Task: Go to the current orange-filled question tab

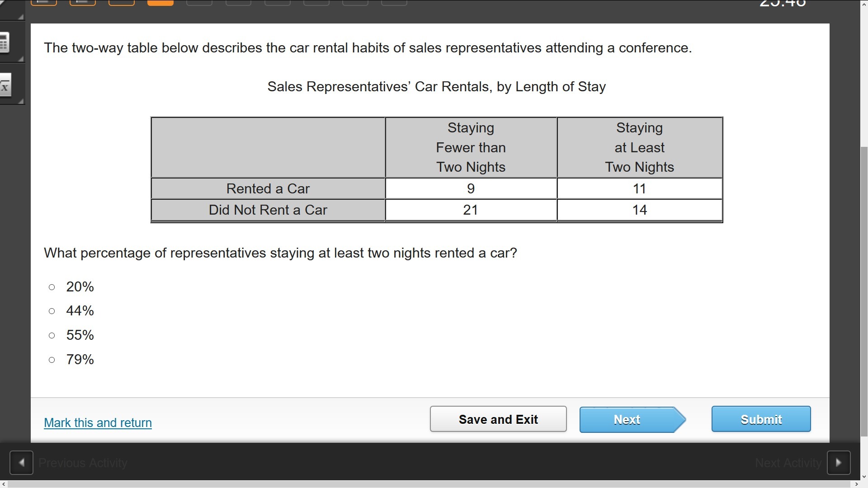Action: [x=160, y=3]
